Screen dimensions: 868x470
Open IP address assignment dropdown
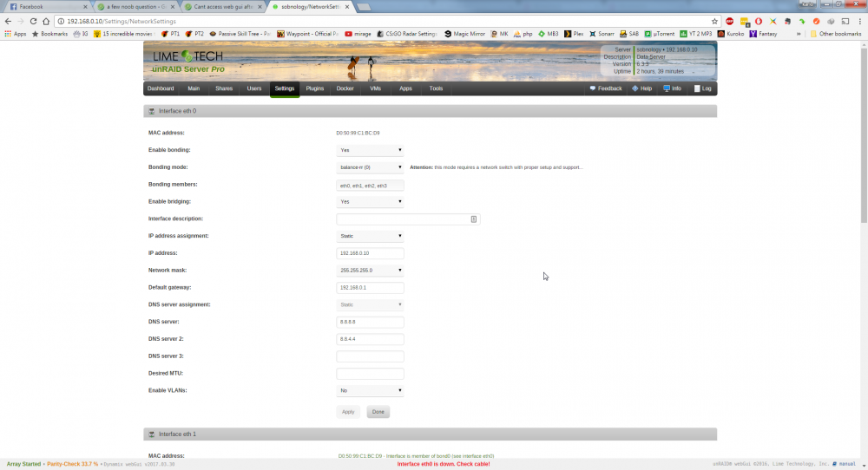point(370,236)
